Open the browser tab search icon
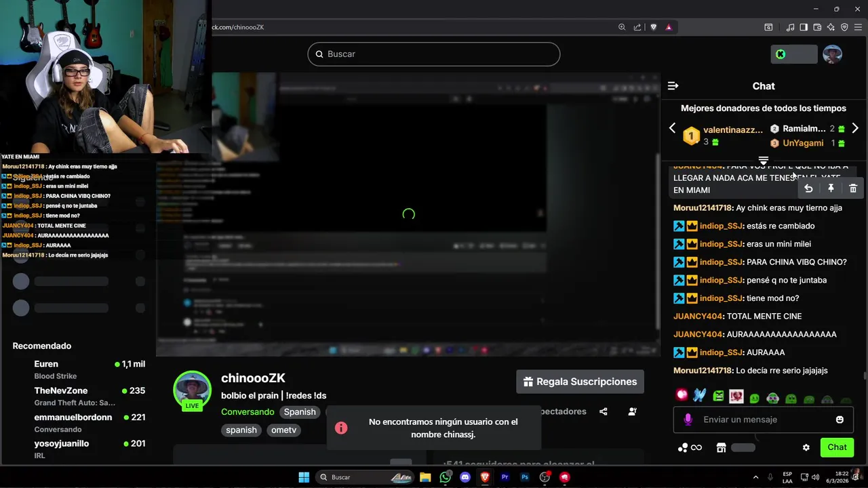This screenshot has height=488, width=868. coord(768,27)
